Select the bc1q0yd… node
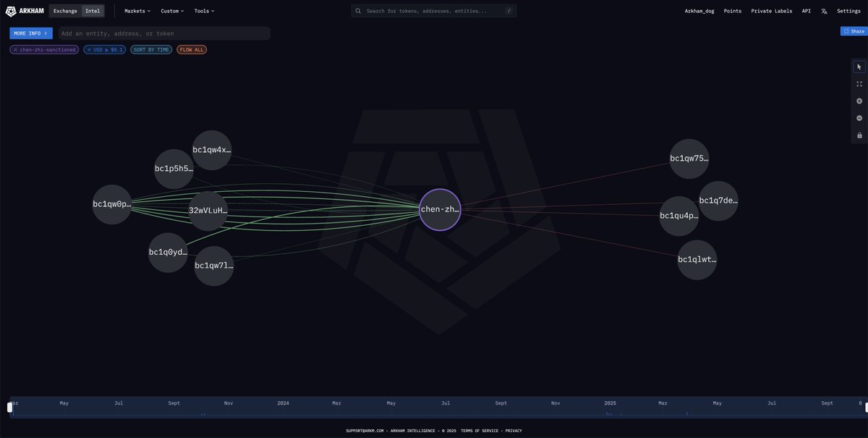The height and width of the screenshot is (438, 868). pyautogui.click(x=168, y=252)
